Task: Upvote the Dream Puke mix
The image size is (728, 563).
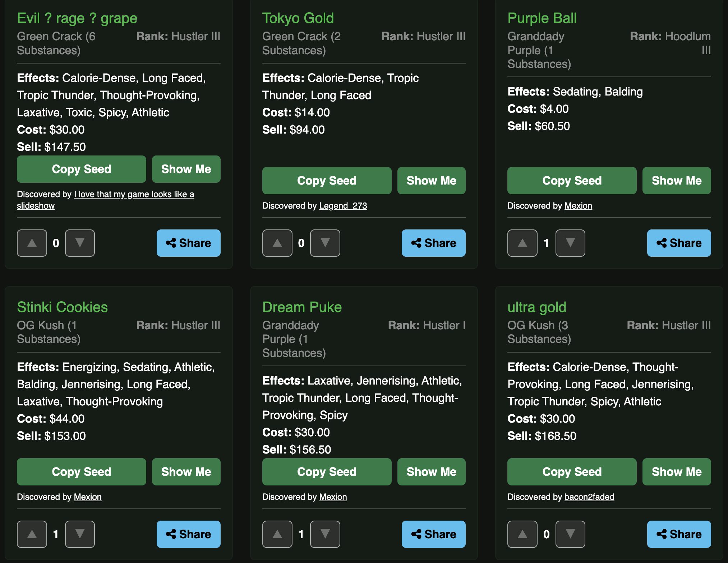Action: (277, 534)
